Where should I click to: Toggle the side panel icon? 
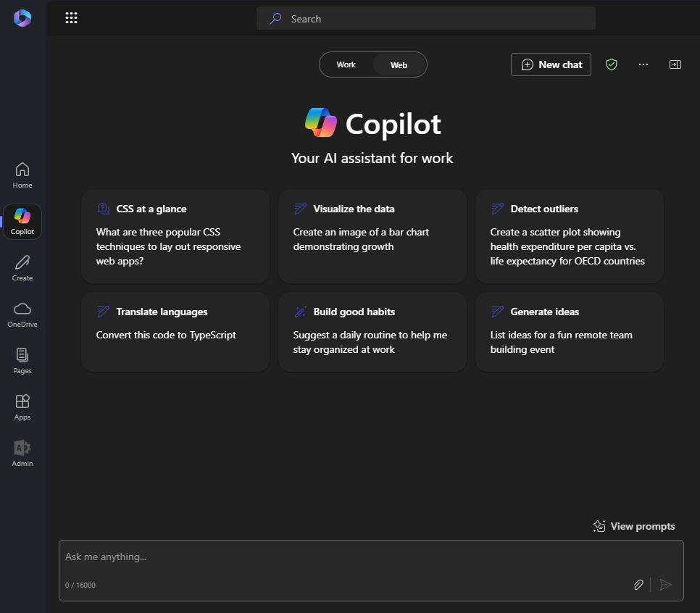[x=675, y=64]
